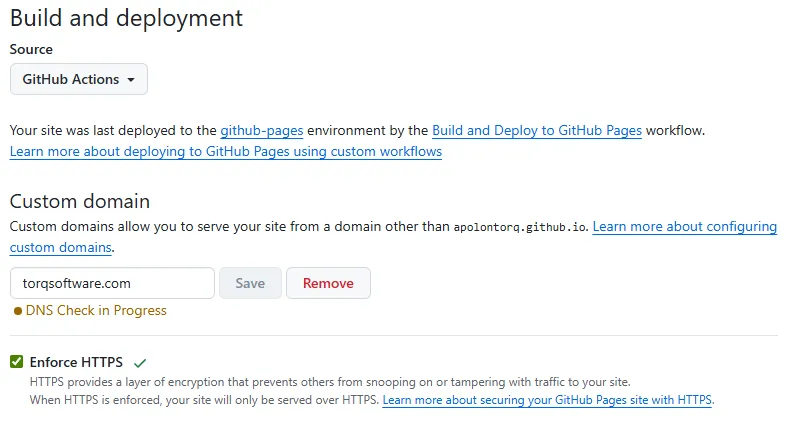
Task: Click the HTTPS encryption description text
Action: click(330, 382)
